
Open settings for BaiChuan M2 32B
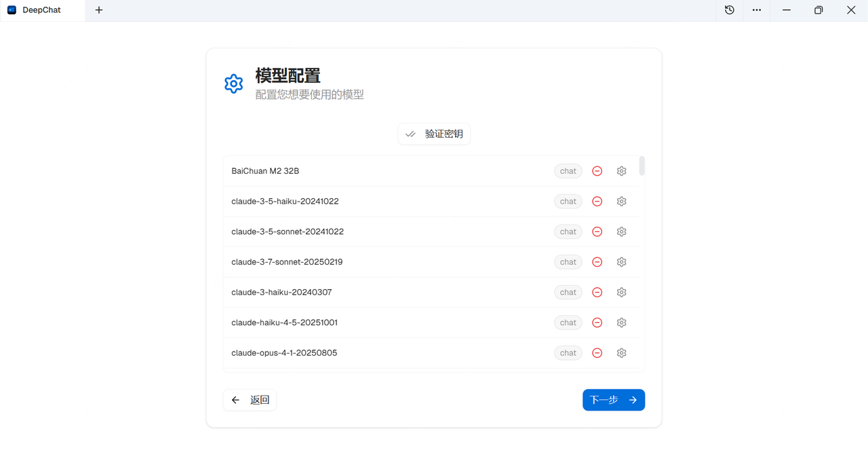point(621,171)
